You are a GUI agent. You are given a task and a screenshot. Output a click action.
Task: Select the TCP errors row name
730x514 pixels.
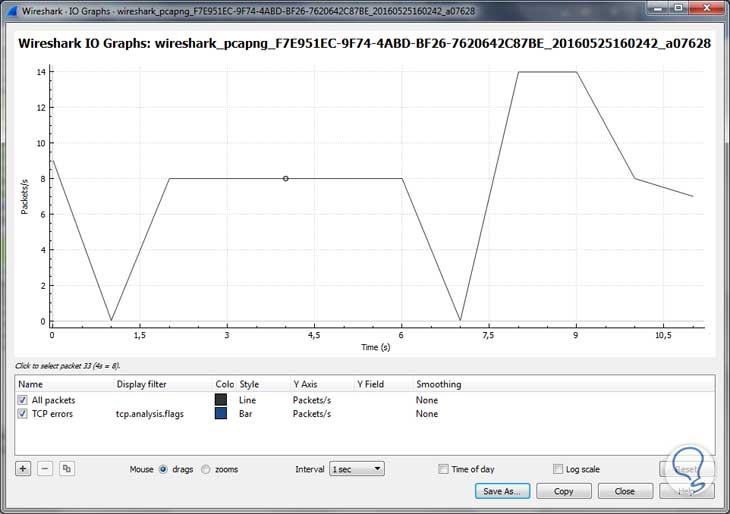[52, 413]
